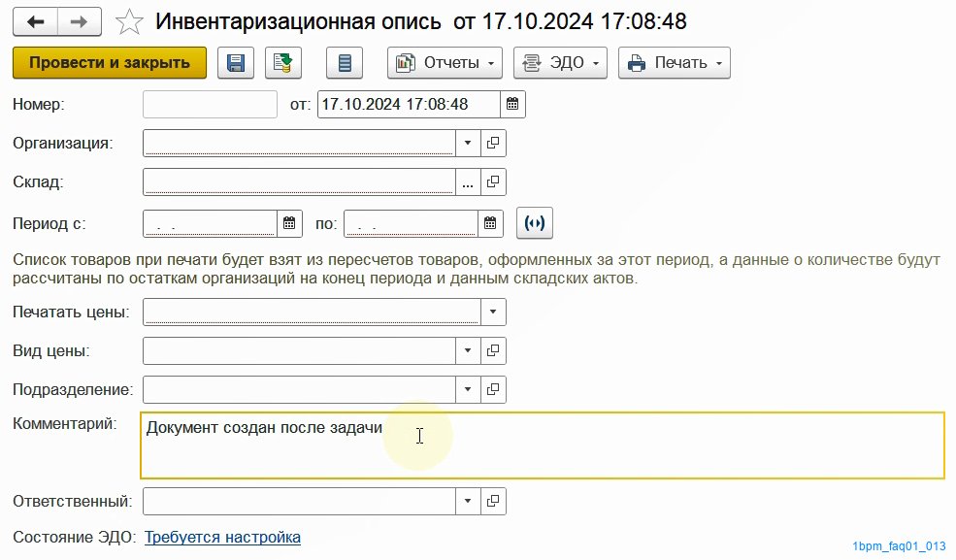This screenshot has width=956, height=560.
Task: Expand the Печатать цены dropdown
Action: coord(493,312)
